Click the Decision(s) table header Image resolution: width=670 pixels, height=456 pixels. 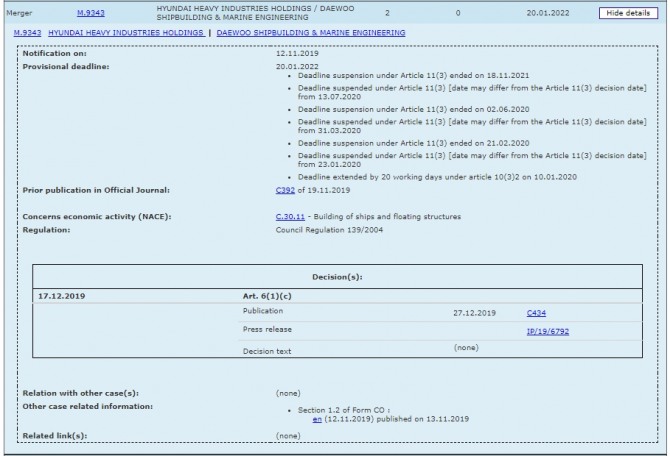click(336, 277)
